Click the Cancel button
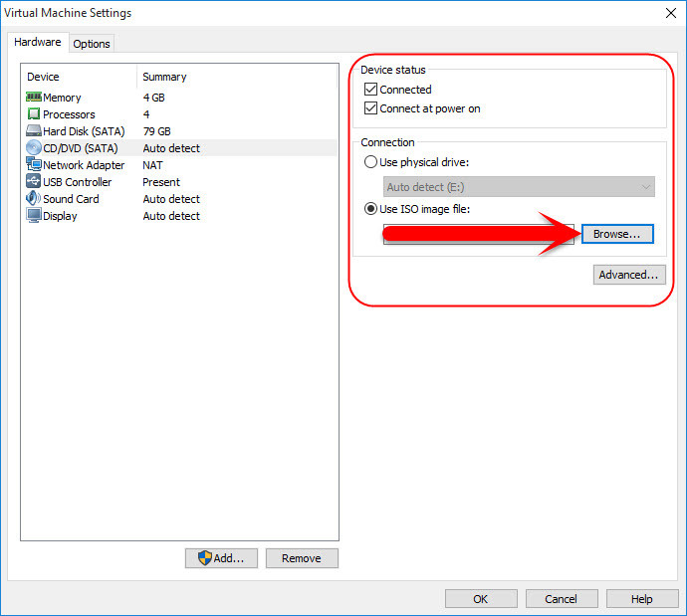 [562, 598]
